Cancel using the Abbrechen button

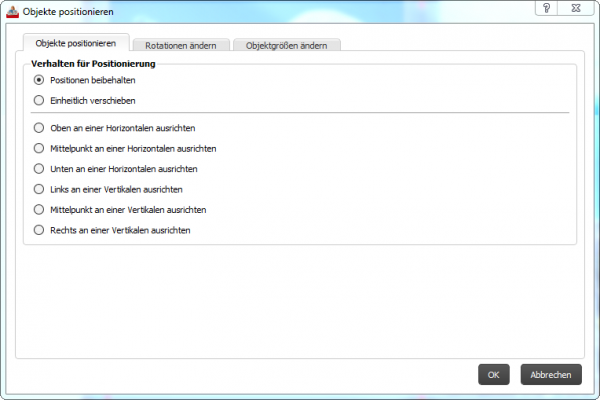(551, 374)
